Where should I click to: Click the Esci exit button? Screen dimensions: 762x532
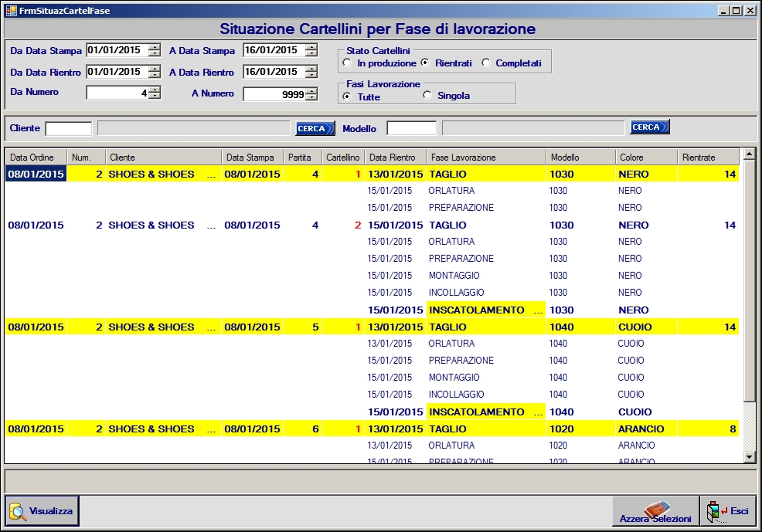(728, 510)
